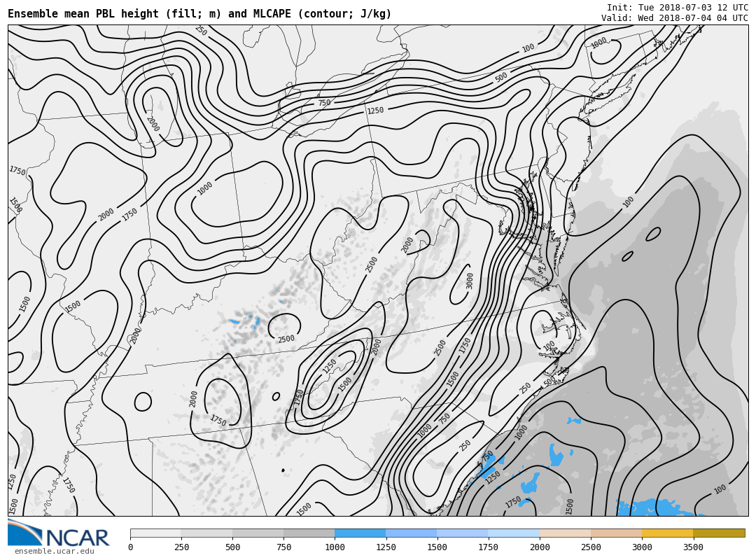
Task: Click the Valid time text line
Action: coord(674,18)
